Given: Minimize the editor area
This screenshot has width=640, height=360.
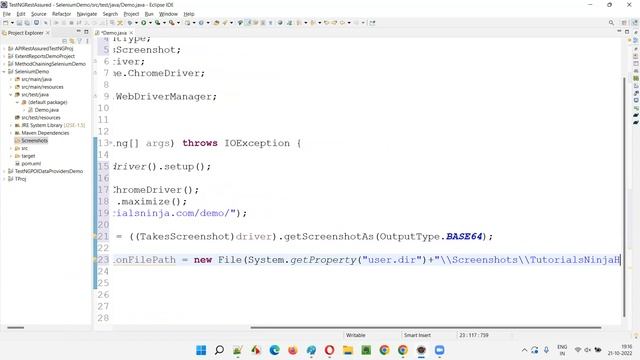Looking at the screenshot, I should pos(619,32).
